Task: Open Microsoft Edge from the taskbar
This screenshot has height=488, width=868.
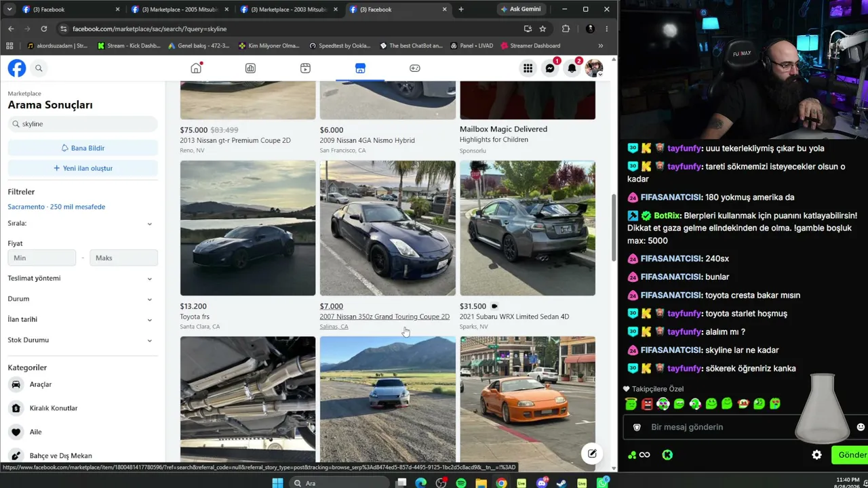Action: 421,483
